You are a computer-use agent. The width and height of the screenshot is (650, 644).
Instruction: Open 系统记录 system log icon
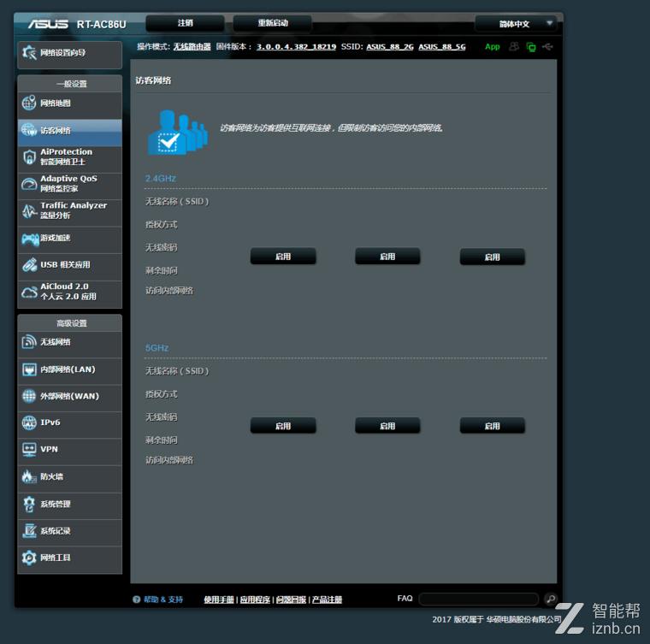(29, 530)
